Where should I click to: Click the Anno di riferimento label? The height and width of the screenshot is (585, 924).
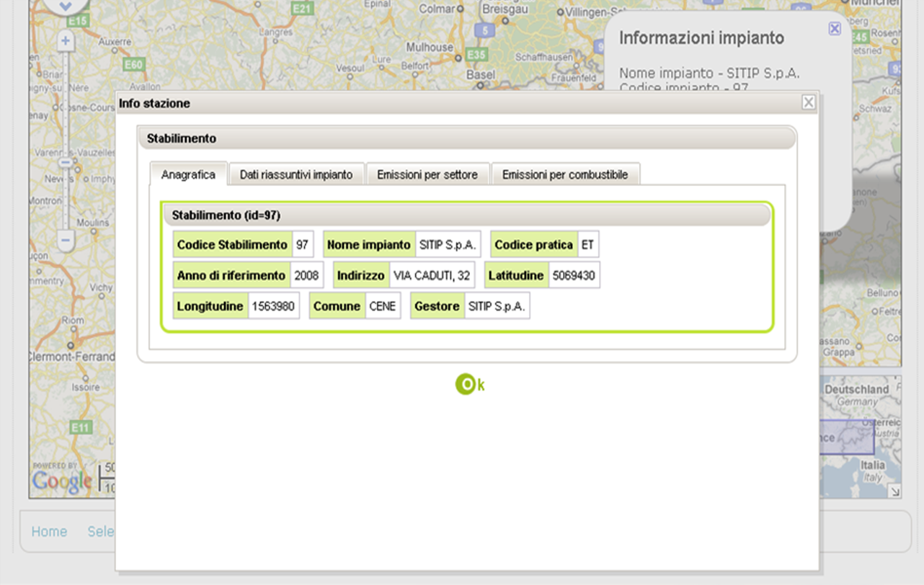(x=231, y=275)
